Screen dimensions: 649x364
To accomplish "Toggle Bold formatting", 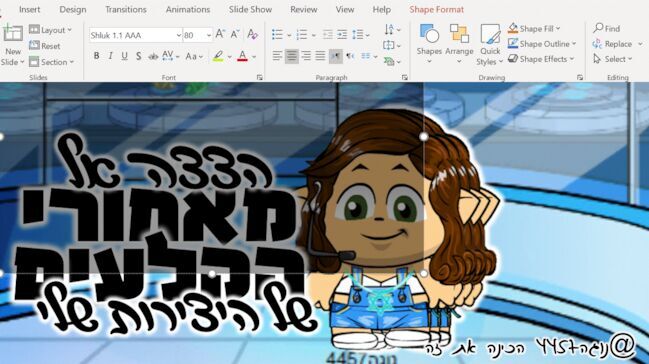I will pos(96,56).
